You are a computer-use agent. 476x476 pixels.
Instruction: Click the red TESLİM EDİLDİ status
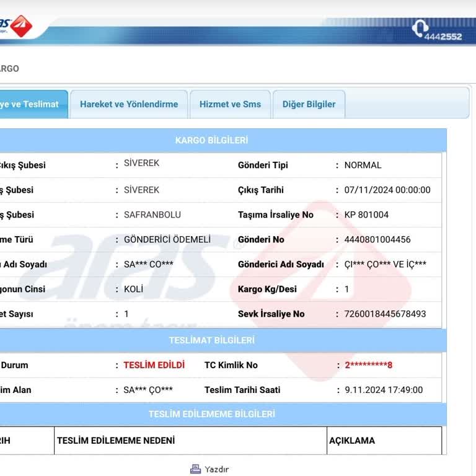click(x=154, y=365)
